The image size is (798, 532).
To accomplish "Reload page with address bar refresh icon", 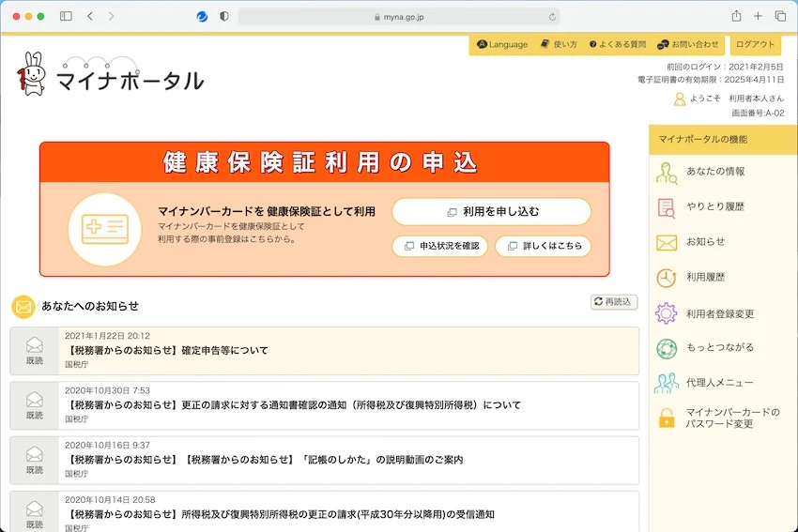I will 552,17.
